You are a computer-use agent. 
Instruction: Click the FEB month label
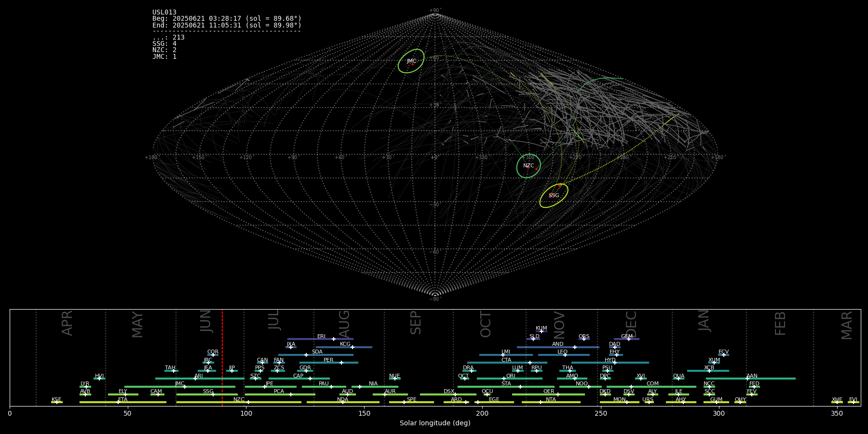point(780,323)
